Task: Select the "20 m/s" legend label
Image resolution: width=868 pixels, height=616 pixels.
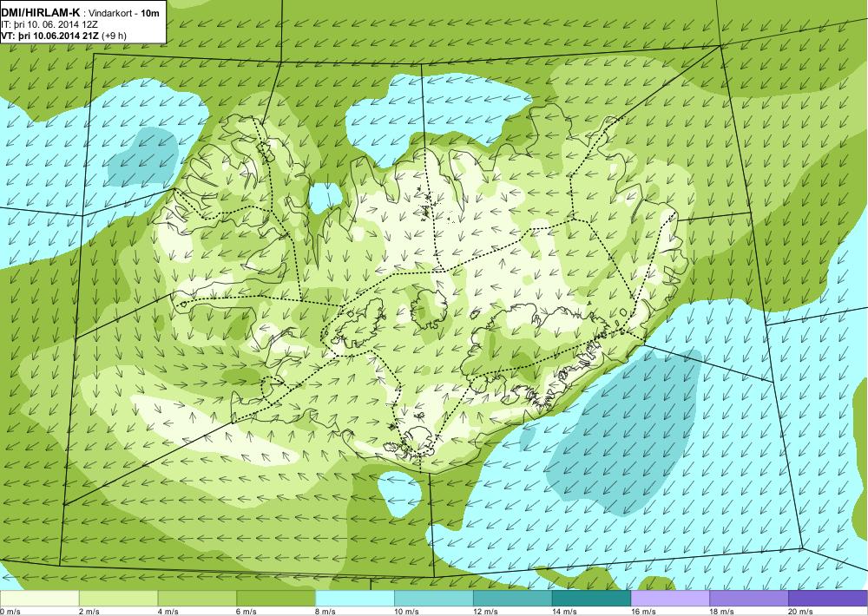Action: (800, 612)
